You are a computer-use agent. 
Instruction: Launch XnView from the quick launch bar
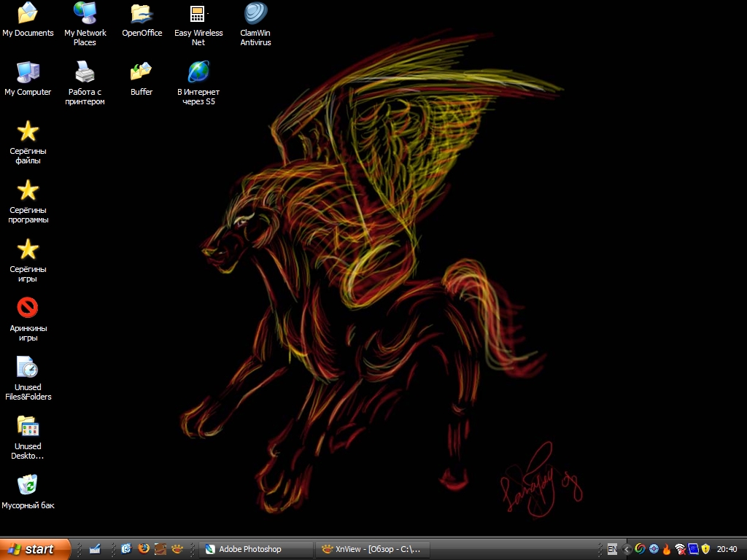[177, 548]
